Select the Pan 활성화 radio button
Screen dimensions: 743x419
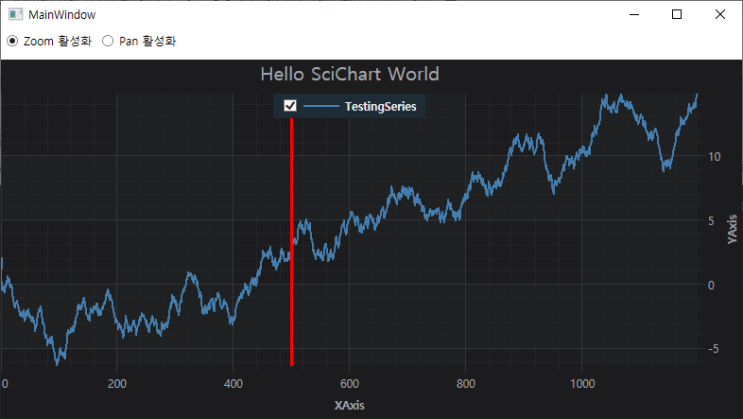[x=108, y=41]
